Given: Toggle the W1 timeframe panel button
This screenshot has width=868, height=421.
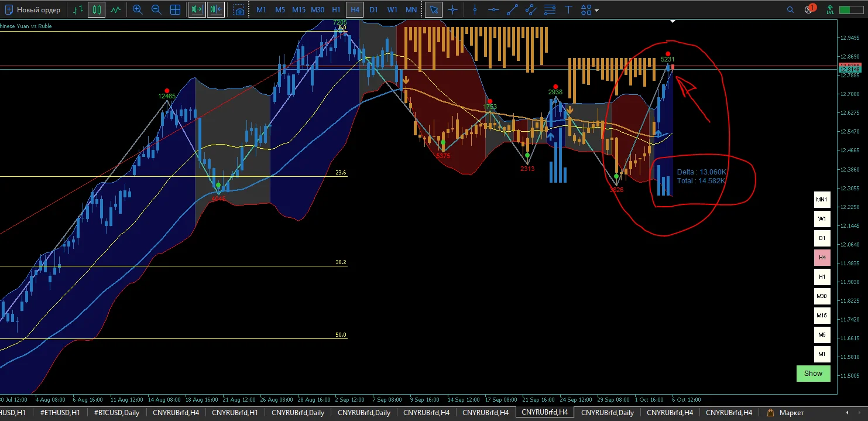Looking at the screenshot, I should point(822,219).
